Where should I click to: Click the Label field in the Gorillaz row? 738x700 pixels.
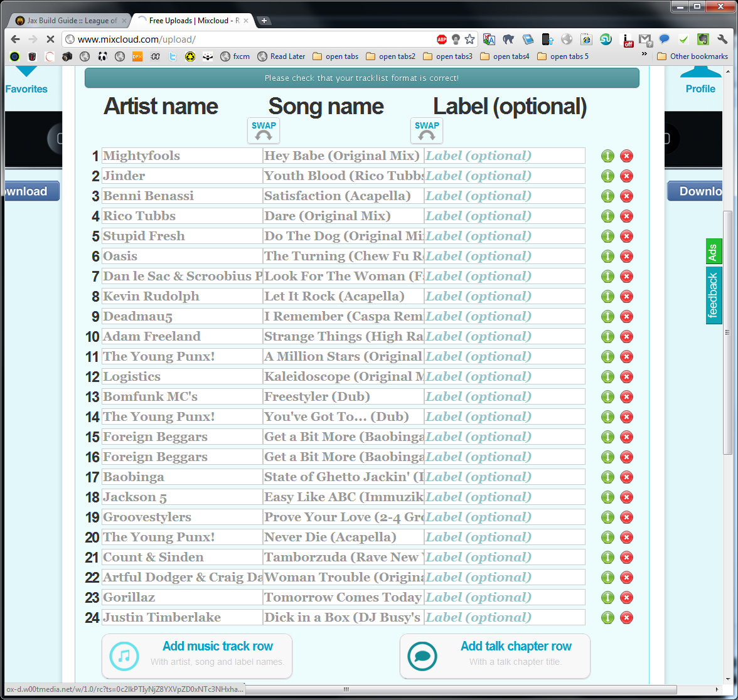click(x=505, y=597)
